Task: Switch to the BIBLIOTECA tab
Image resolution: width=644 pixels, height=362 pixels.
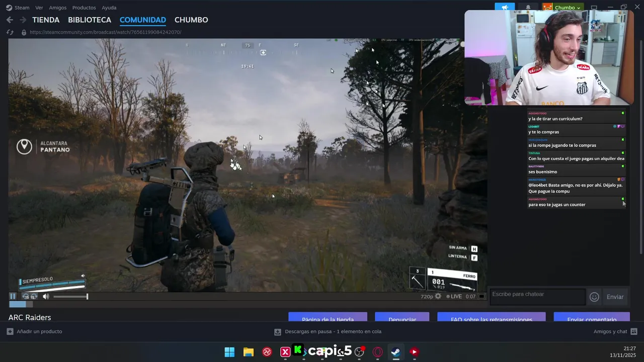Action: tap(90, 20)
